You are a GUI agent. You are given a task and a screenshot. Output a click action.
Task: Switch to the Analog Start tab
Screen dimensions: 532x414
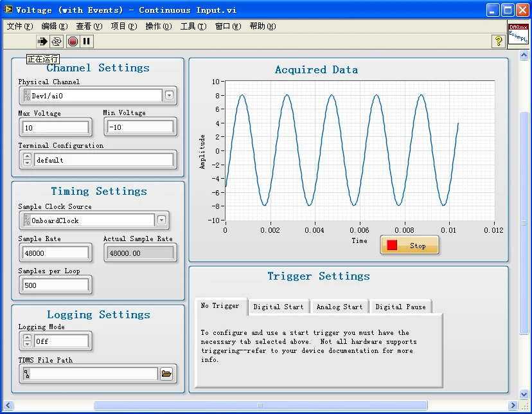(x=339, y=307)
